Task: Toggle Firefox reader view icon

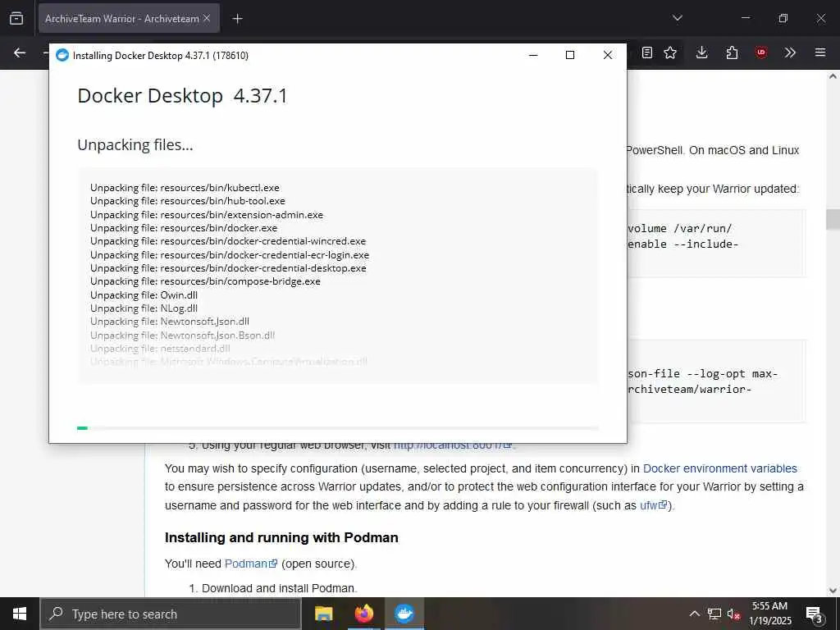Action: tap(647, 52)
